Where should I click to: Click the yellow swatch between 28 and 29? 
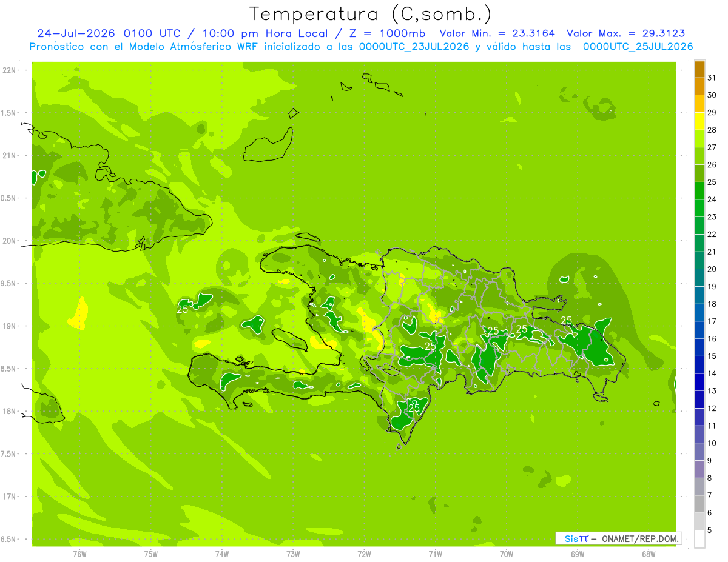pyautogui.click(x=699, y=121)
